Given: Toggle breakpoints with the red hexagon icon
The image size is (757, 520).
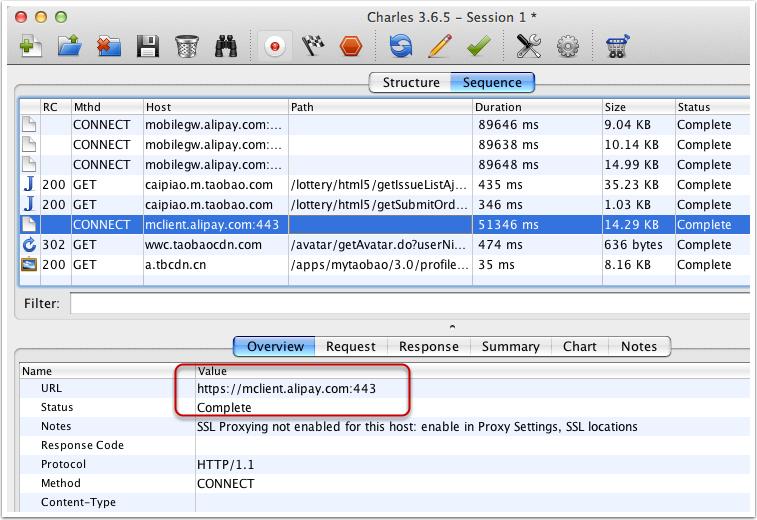Looking at the screenshot, I should (x=349, y=46).
